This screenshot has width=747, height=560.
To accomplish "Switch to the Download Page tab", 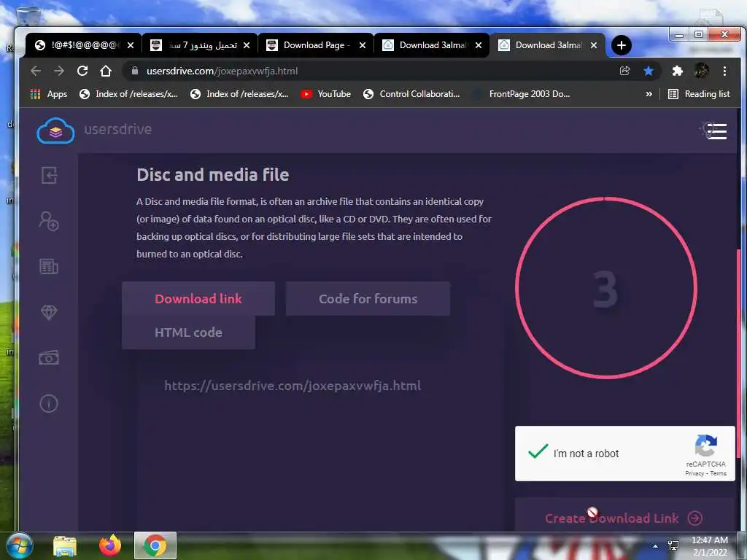I will point(316,45).
